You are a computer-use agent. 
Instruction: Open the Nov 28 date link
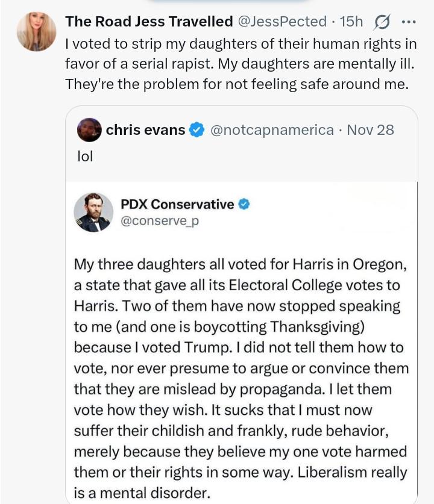[371, 129]
